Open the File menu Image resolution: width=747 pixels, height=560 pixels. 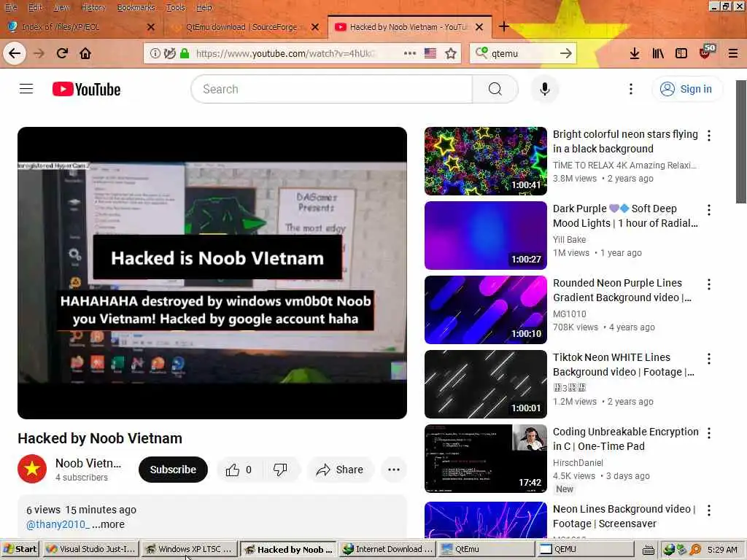point(10,7)
